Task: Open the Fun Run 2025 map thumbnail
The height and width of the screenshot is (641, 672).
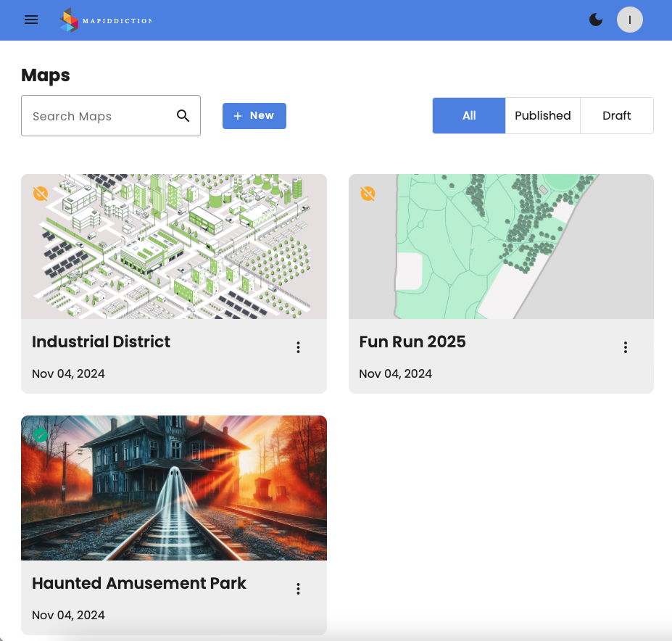Action: point(501,247)
